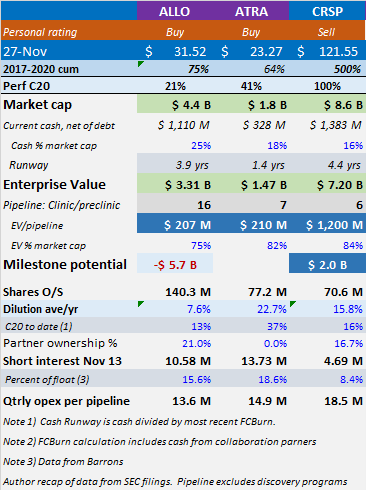Click the ATRA Runway cell 1.4 yrs
366x490 pixels.
tap(251, 165)
